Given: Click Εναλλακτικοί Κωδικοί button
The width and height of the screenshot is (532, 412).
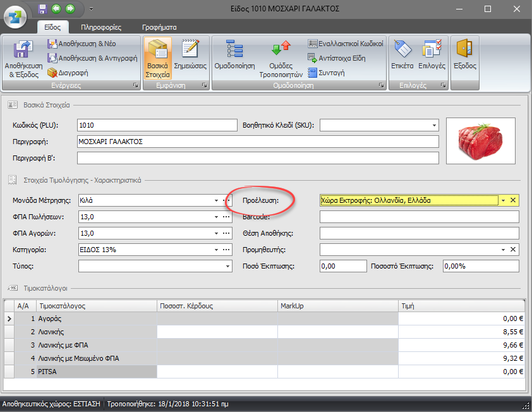Looking at the screenshot, I should coord(346,44).
